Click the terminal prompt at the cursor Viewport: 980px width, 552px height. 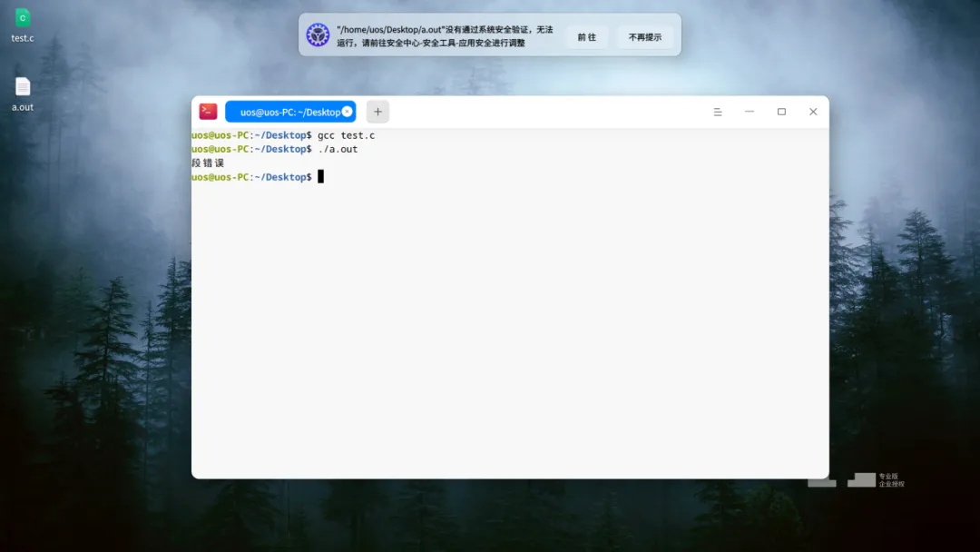(x=320, y=177)
